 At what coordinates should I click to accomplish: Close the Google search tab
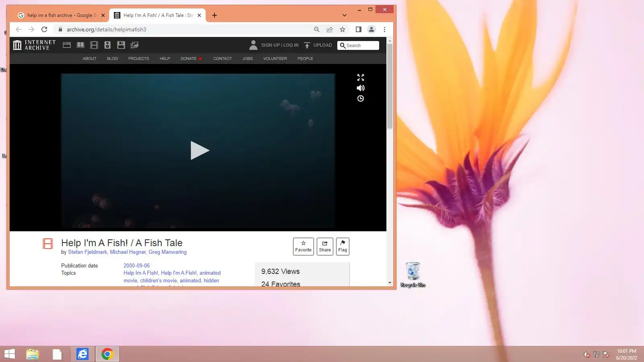coord(103,15)
